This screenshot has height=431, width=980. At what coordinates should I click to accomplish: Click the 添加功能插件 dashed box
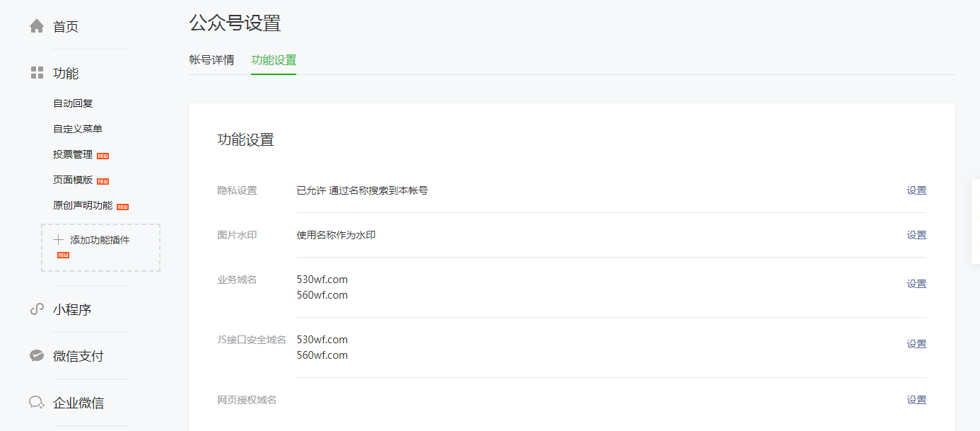click(100, 248)
